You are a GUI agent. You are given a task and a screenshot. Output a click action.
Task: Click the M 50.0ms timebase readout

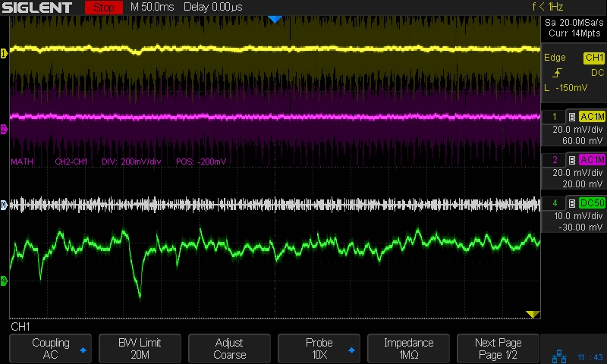[x=154, y=8]
